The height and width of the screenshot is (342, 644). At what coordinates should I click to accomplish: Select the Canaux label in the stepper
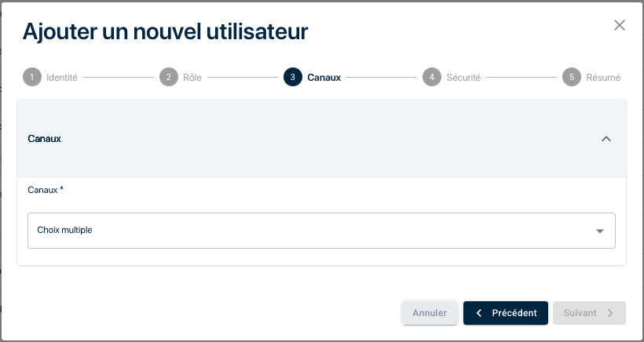[x=324, y=78]
